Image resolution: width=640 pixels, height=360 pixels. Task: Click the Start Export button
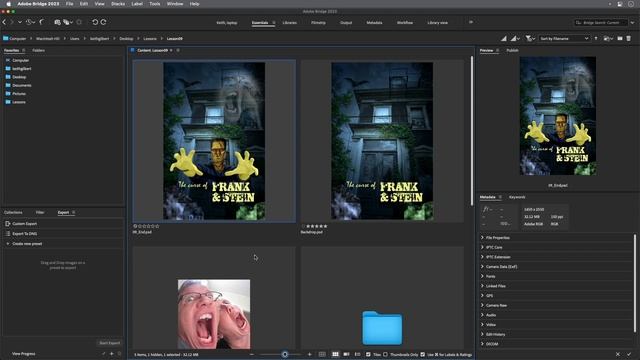(110, 343)
